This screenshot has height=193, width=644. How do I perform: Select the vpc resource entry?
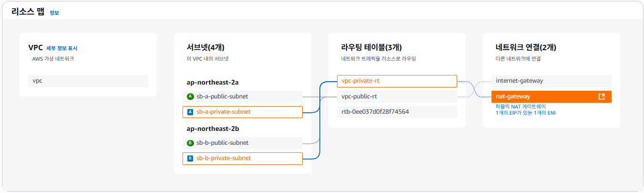[88, 81]
